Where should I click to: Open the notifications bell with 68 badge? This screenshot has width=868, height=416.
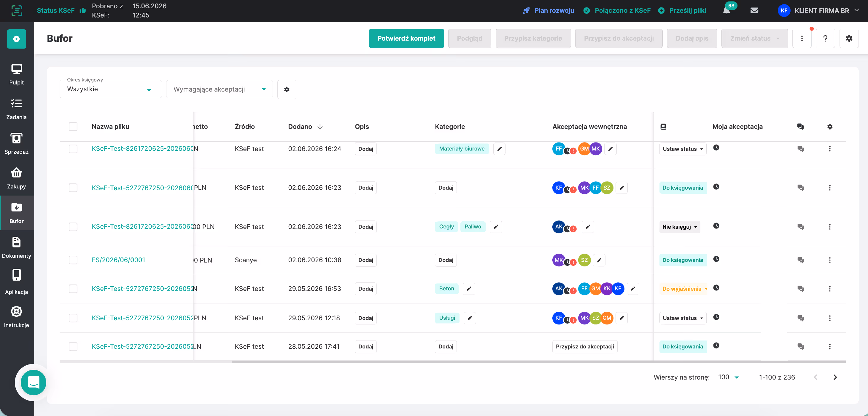coord(727,10)
